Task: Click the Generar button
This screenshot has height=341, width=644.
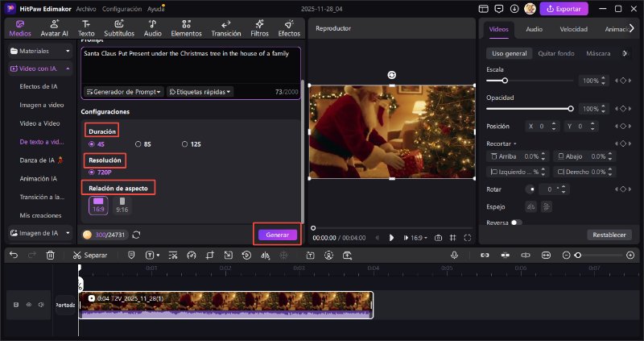Action: 277,235
